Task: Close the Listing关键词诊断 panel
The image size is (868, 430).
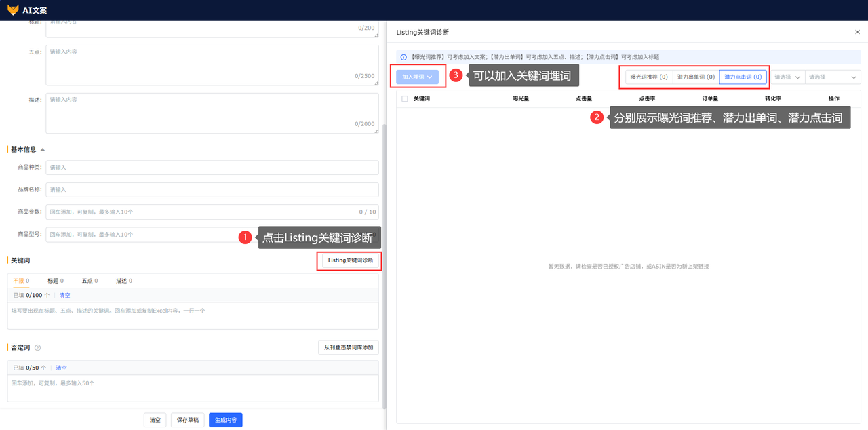Action: pyautogui.click(x=857, y=32)
